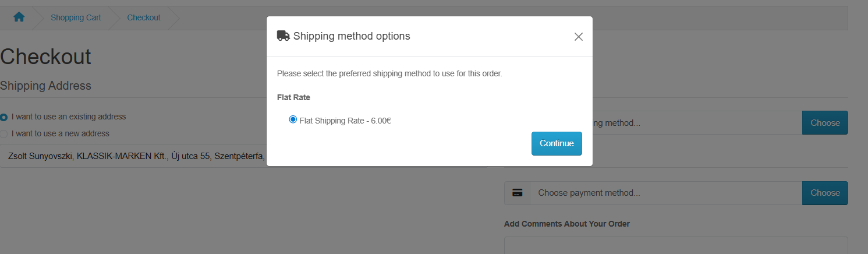Click the credit card icon beside payment method
Screen dimensions: 868x254
coord(517,193)
